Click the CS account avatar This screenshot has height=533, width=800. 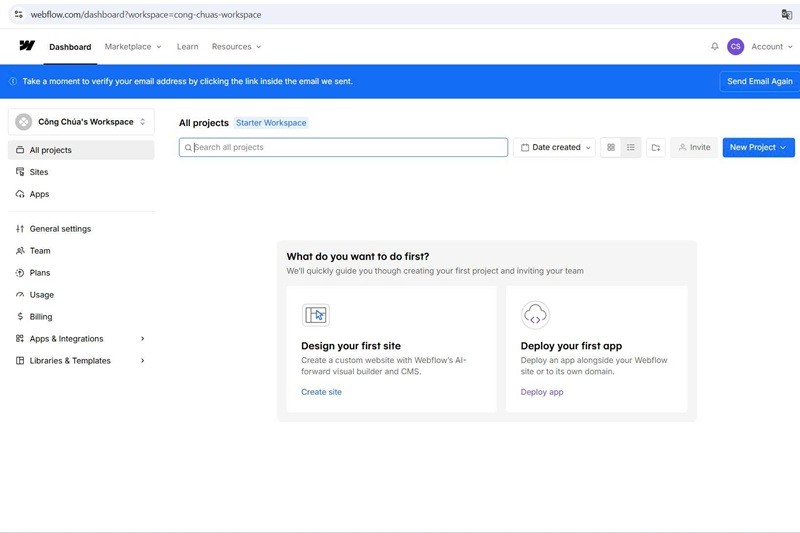click(x=735, y=46)
